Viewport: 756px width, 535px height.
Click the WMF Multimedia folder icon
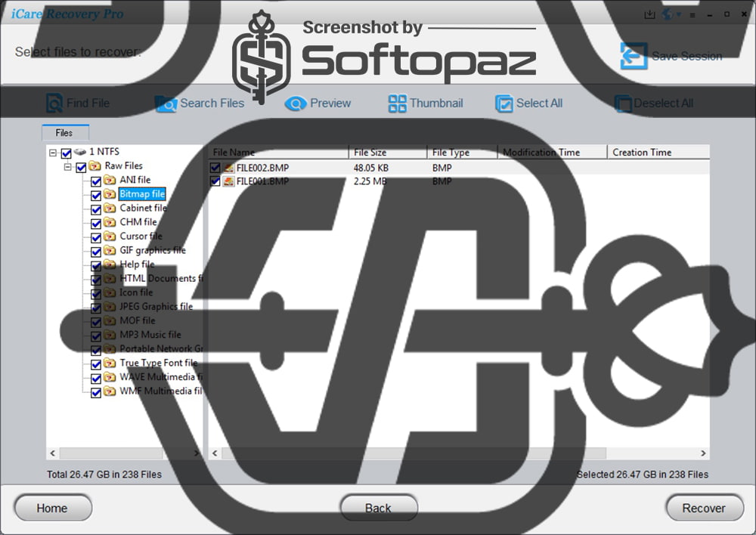[x=110, y=391]
